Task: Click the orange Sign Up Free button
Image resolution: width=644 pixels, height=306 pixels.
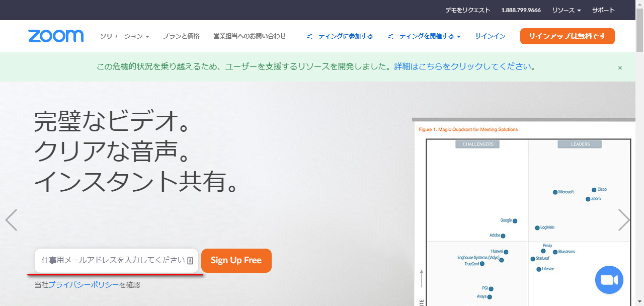Action: pos(236,261)
